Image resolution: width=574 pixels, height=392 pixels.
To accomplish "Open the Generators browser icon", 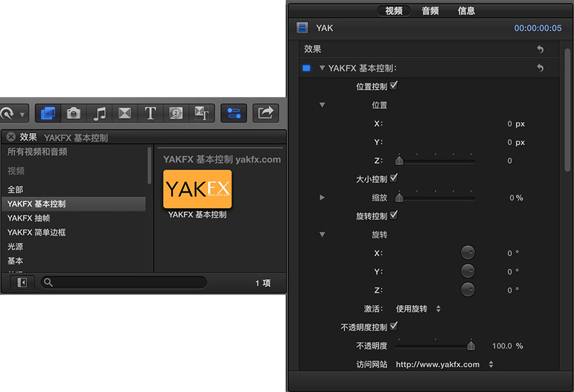I will point(175,113).
